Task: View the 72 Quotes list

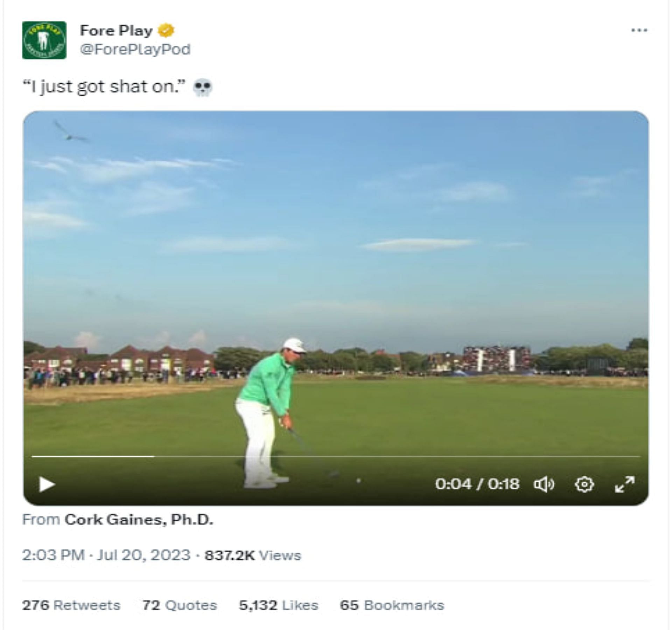Action: tap(179, 605)
